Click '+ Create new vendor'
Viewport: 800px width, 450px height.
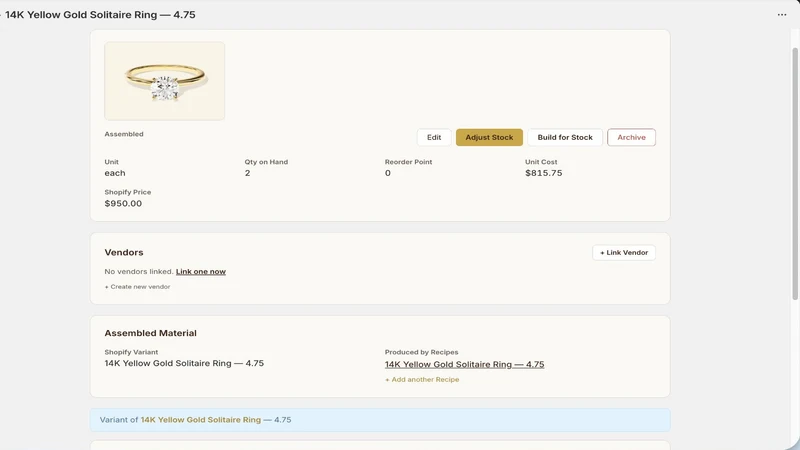137,287
